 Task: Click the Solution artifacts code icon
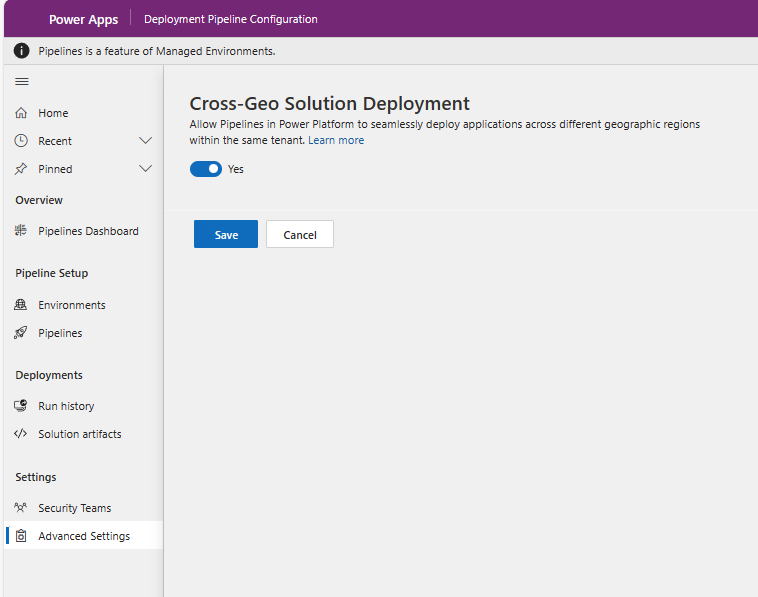(x=21, y=434)
